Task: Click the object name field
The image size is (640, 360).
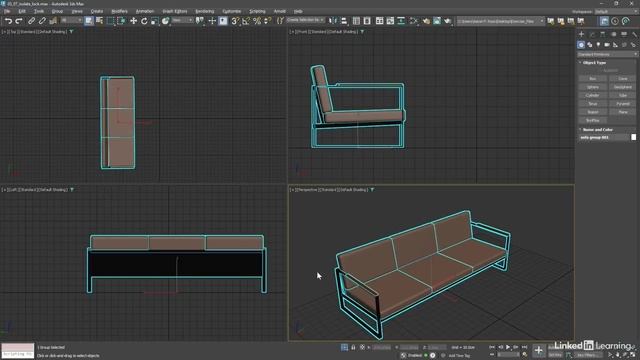Action: tap(604, 138)
